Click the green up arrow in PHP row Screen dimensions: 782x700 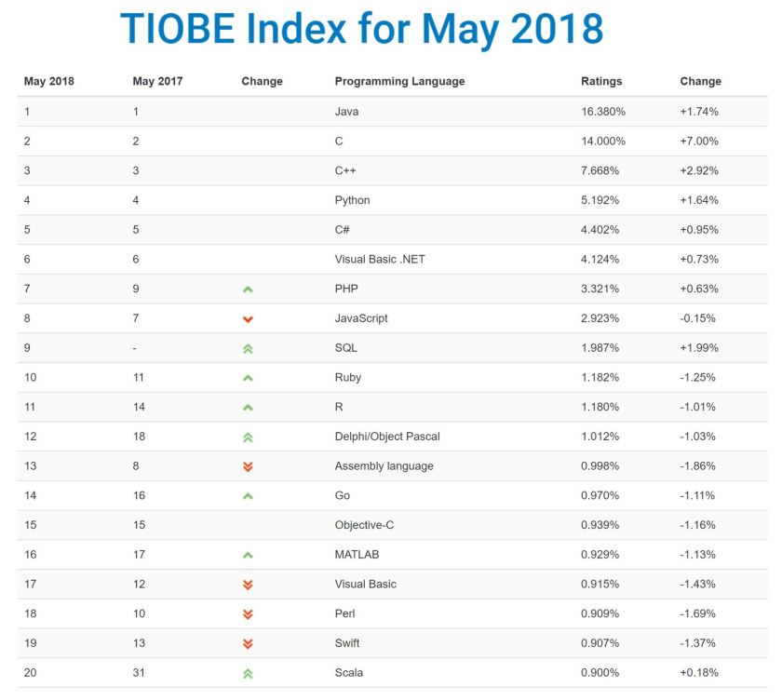(248, 289)
